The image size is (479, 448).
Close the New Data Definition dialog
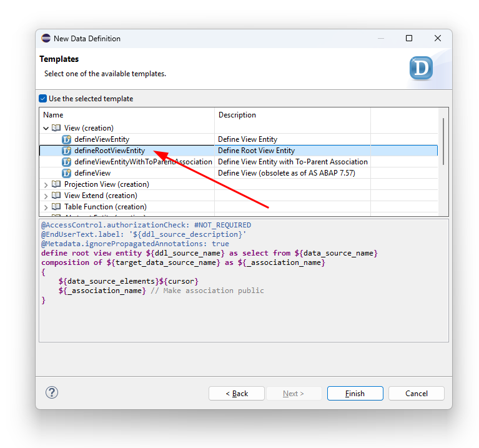point(437,38)
